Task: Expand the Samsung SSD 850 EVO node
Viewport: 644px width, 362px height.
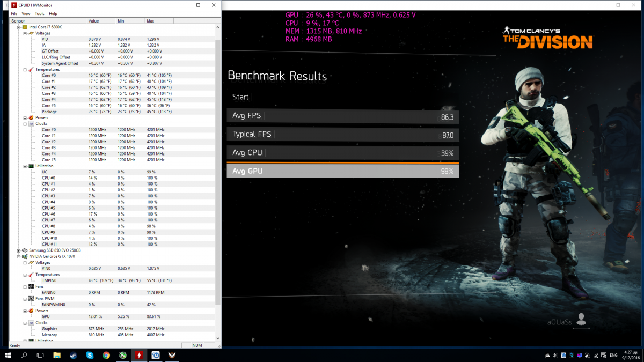Action: coord(19,250)
